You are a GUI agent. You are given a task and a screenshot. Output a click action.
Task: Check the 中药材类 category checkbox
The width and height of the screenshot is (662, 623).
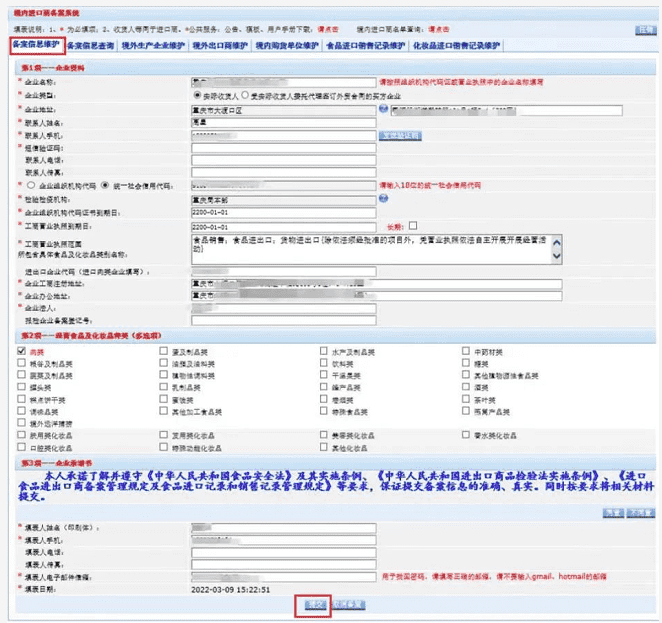coord(467,351)
